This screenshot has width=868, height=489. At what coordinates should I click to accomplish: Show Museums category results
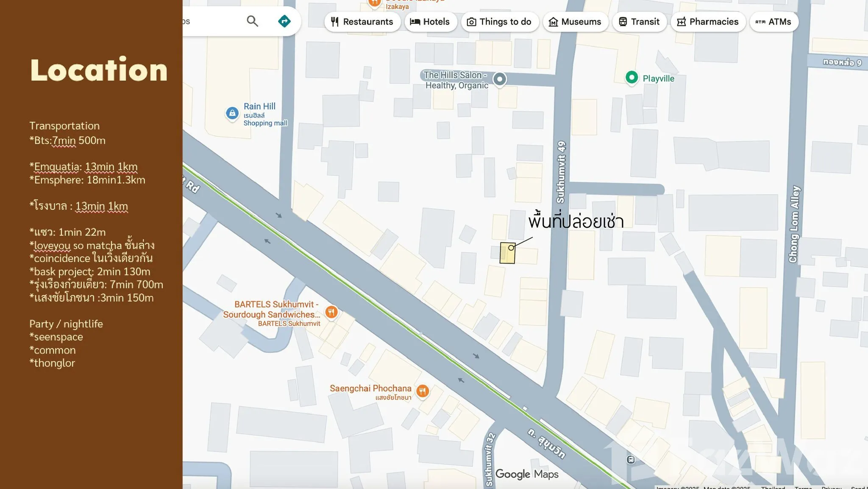click(575, 22)
